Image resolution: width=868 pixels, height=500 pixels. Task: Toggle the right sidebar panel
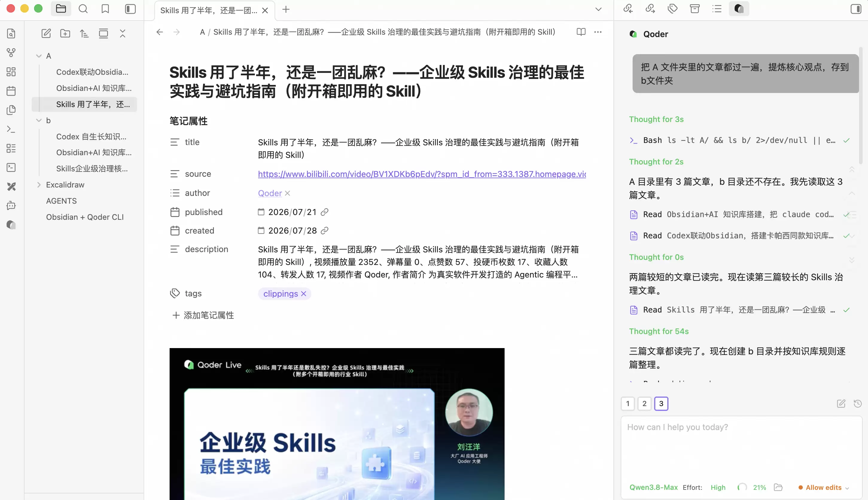click(x=856, y=9)
